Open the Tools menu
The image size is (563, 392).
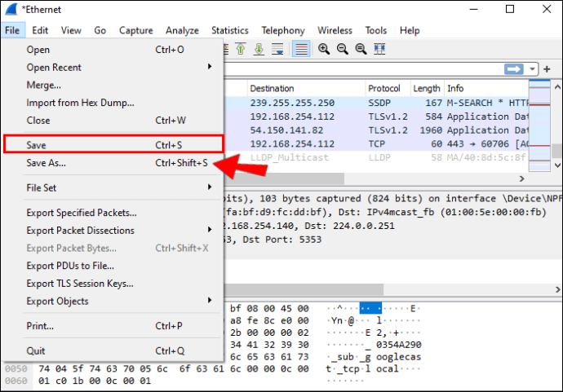click(376, 30)
